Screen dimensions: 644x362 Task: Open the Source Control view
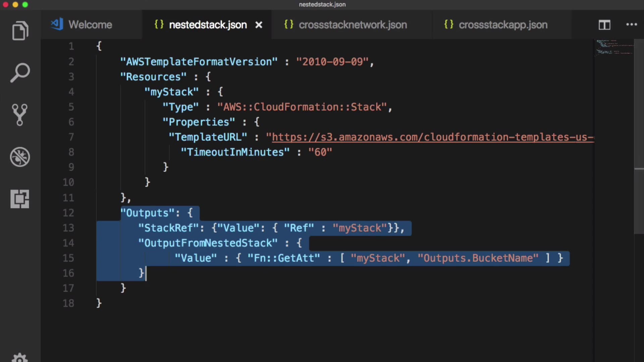pos(19,115)
